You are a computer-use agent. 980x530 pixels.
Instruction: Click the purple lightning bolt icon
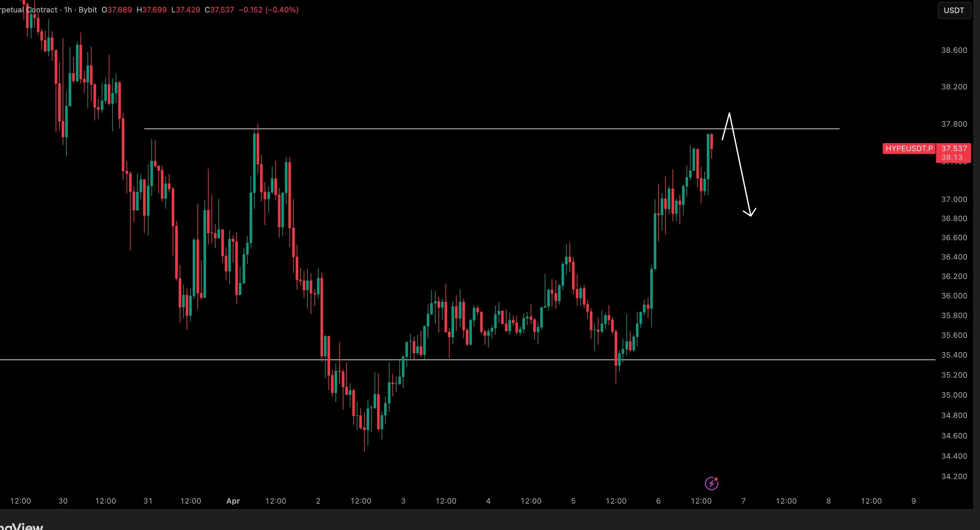[x=711, y=484]
